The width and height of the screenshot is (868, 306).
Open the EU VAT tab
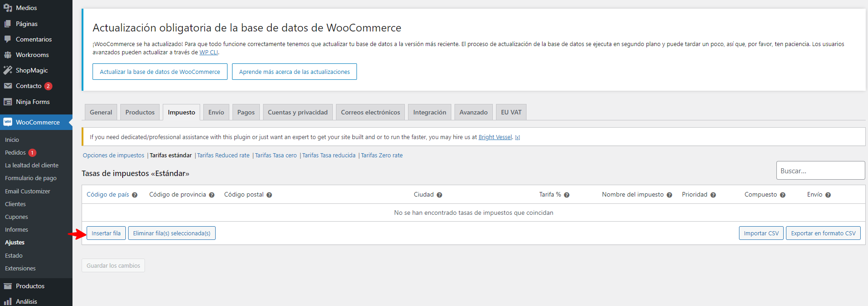(511, 112)
